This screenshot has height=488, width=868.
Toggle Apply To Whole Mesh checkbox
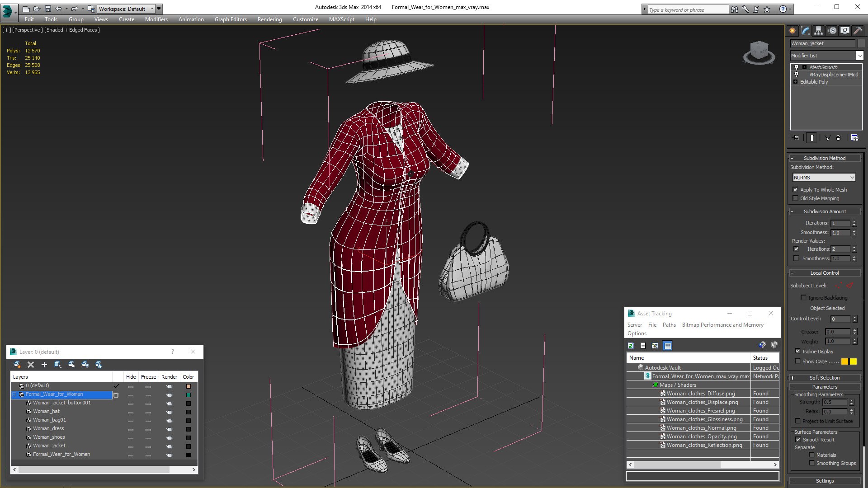pyautogui.click(x=796, y=189)
